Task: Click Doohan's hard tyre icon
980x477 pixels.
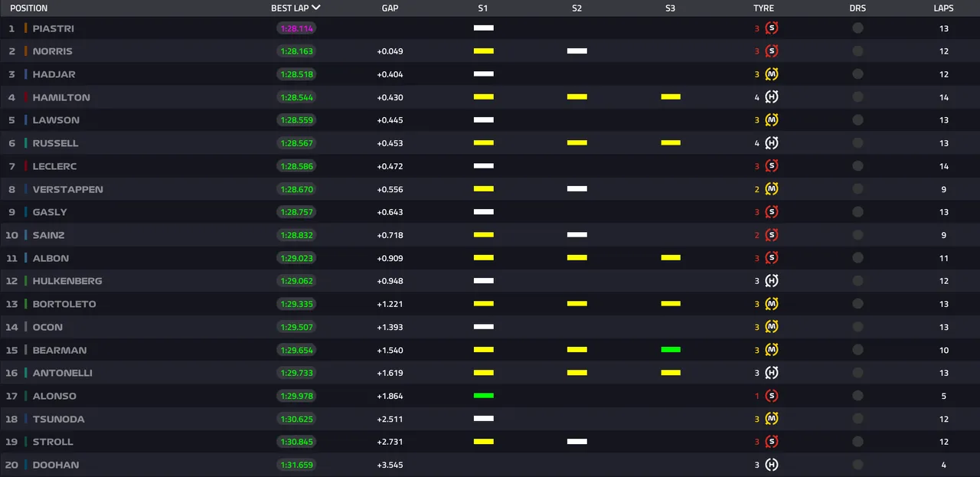Action: [x=772, y=465]
